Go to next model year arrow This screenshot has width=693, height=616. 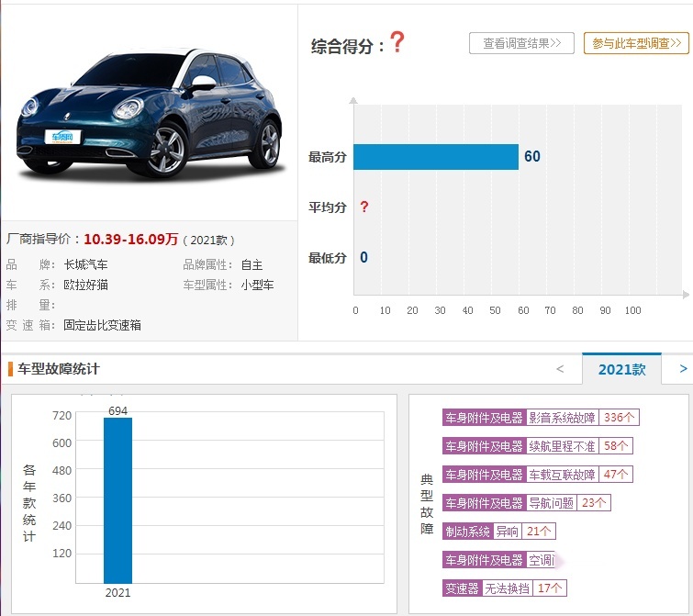683,368
